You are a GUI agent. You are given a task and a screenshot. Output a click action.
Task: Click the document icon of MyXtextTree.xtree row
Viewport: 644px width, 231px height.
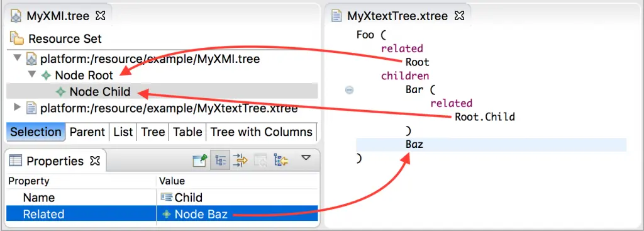[31, 108]
